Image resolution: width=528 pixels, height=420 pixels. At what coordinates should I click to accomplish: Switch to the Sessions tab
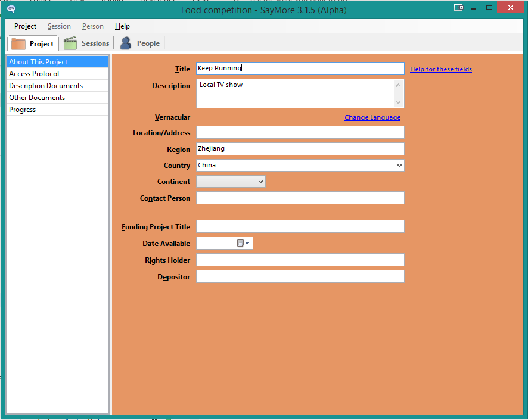point(87,43)
